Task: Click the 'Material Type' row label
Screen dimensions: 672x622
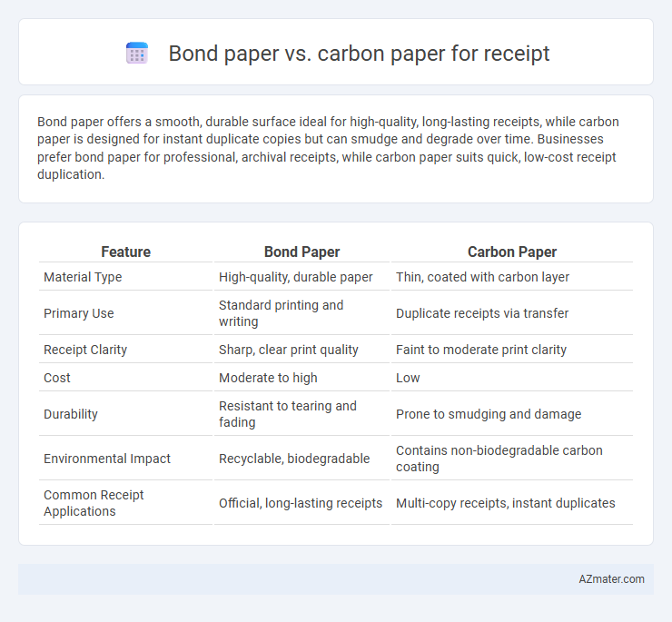Action: [83, 277]
